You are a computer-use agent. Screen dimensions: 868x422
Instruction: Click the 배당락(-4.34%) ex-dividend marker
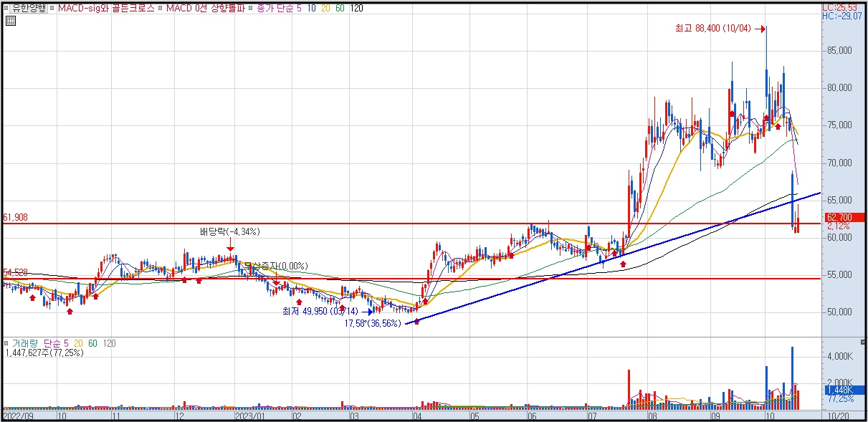point(230,231)
